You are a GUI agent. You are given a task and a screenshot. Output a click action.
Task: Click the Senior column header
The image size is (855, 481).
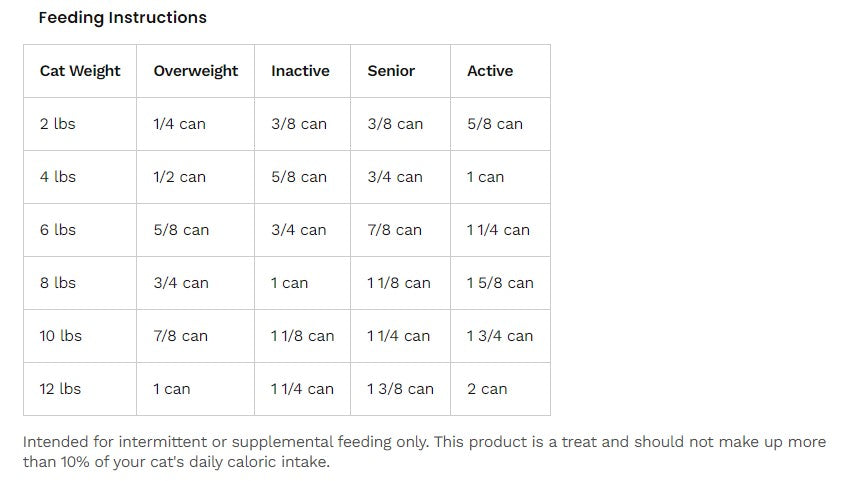click(x=391, y=71)
